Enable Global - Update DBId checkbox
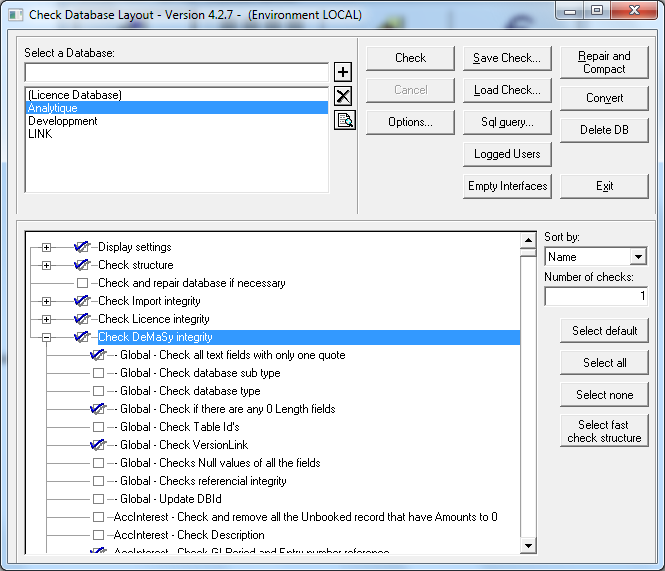 (98, 499)
